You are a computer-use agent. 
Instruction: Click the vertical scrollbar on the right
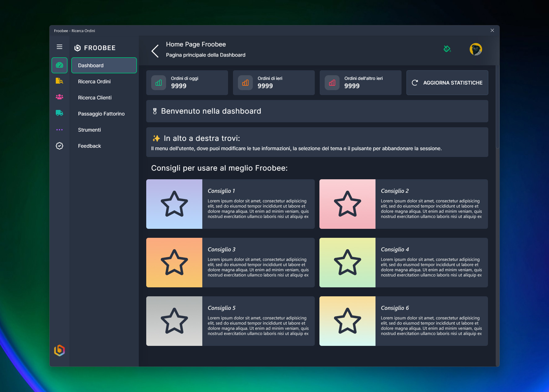point(498,107)
